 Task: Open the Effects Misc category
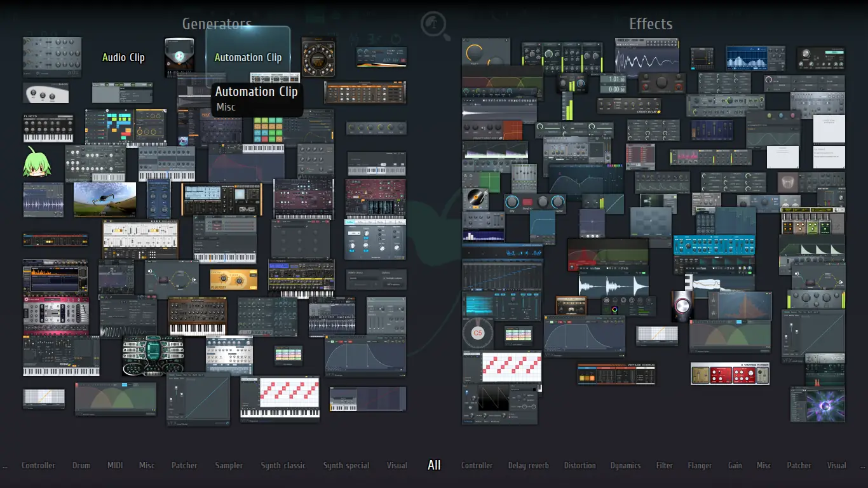coord(764,465)
